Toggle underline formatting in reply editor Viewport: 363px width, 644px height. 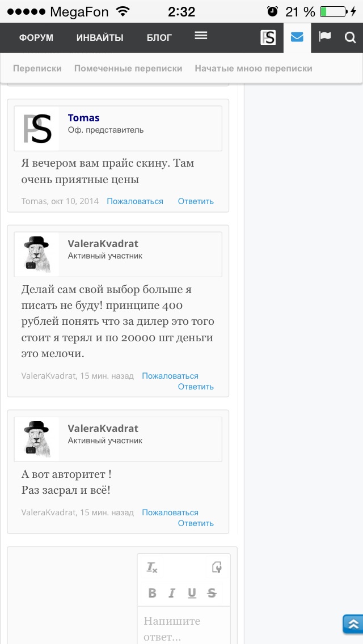tap(192, 593)
